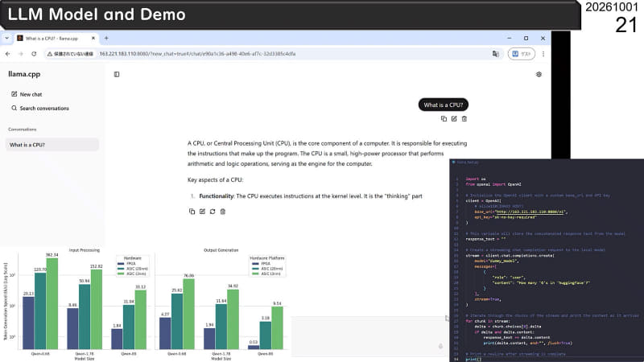Delete the user message with trash icon
Viewport: 644px width, 362px height.
pos(464,118)
